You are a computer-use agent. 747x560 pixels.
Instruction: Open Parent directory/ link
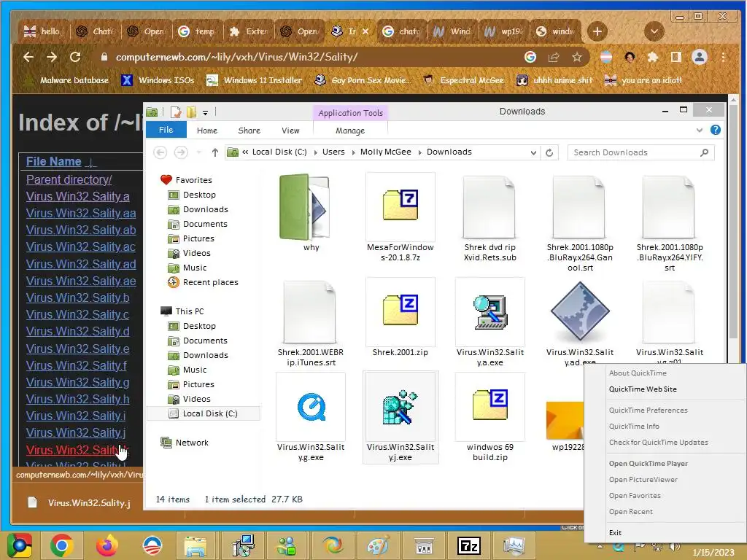(69, 179)
